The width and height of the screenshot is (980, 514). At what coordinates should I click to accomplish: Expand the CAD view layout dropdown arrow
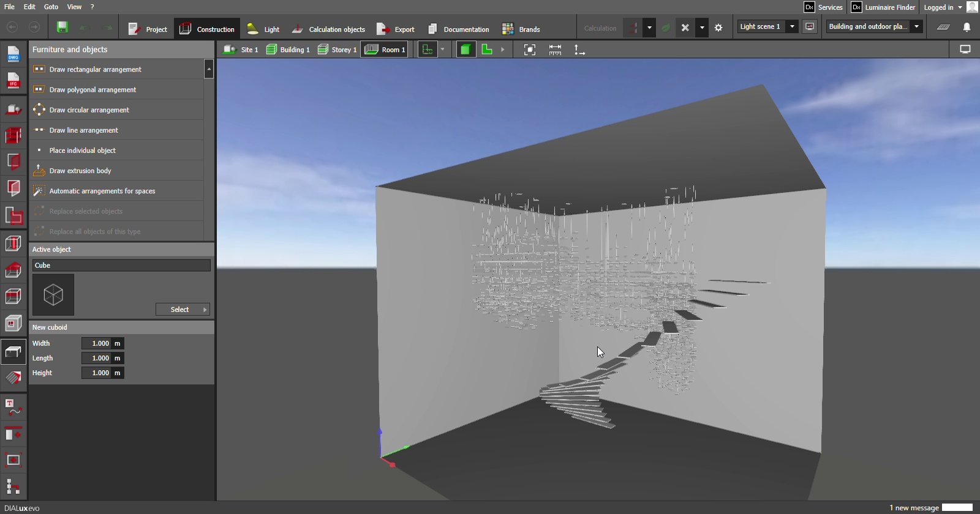[x=442, y=50]
